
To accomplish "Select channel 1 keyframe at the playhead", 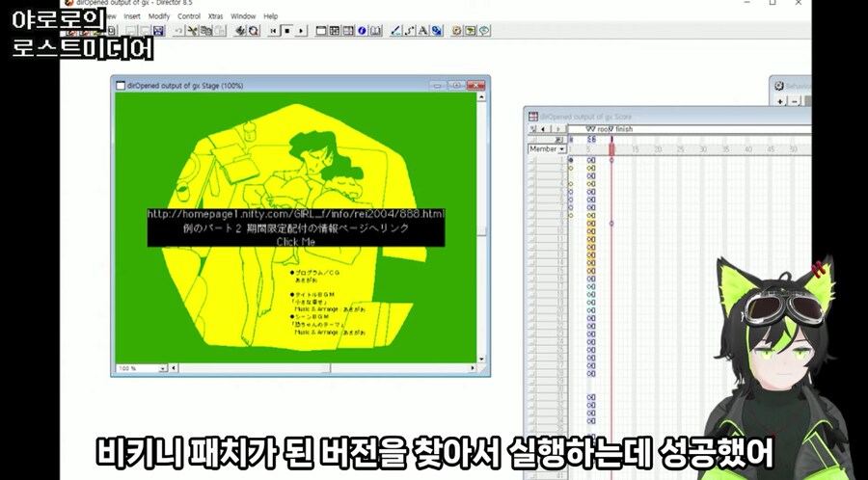I will point(611,160).
